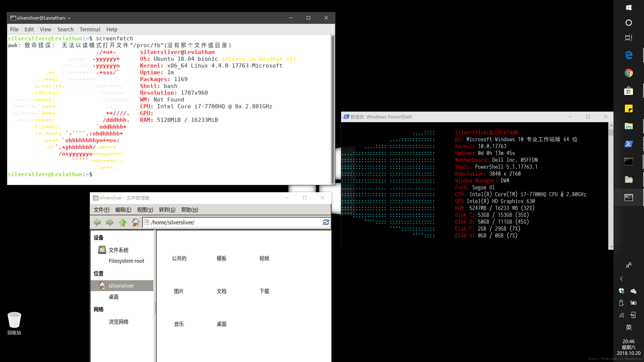Viewport: 644px width, 362px height.
Task: Expand hidden system tray icons chevron
Action: (622, 279)
